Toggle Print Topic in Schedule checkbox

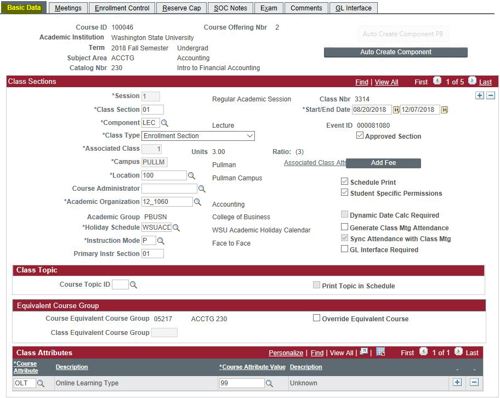tap(316, 285)
